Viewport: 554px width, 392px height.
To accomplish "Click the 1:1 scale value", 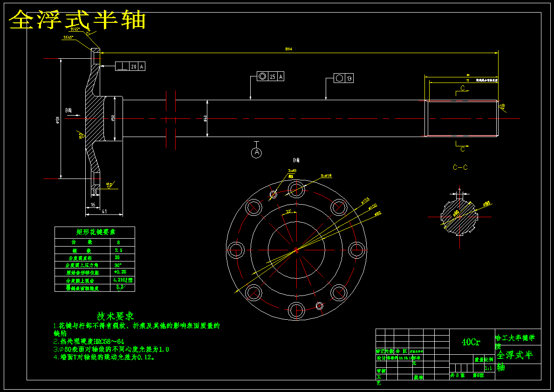I will tap(489, 368).
